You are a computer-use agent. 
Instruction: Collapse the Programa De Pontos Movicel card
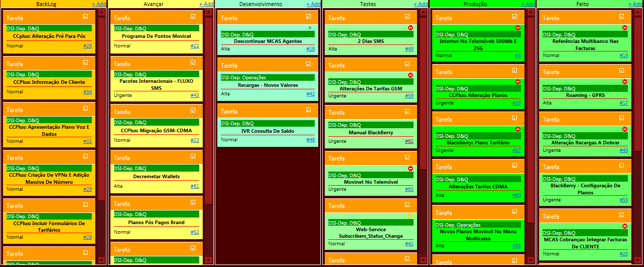(193, 17)
